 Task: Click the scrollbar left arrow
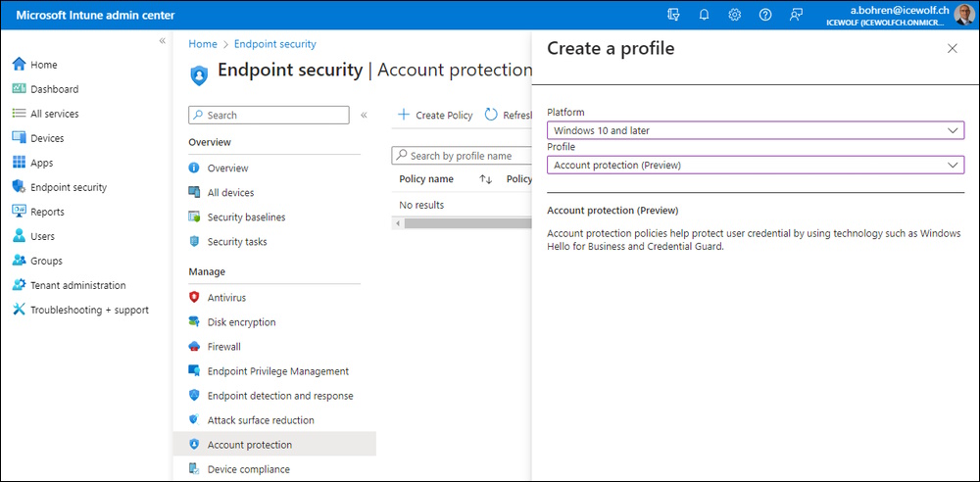(x=396, y=223)
